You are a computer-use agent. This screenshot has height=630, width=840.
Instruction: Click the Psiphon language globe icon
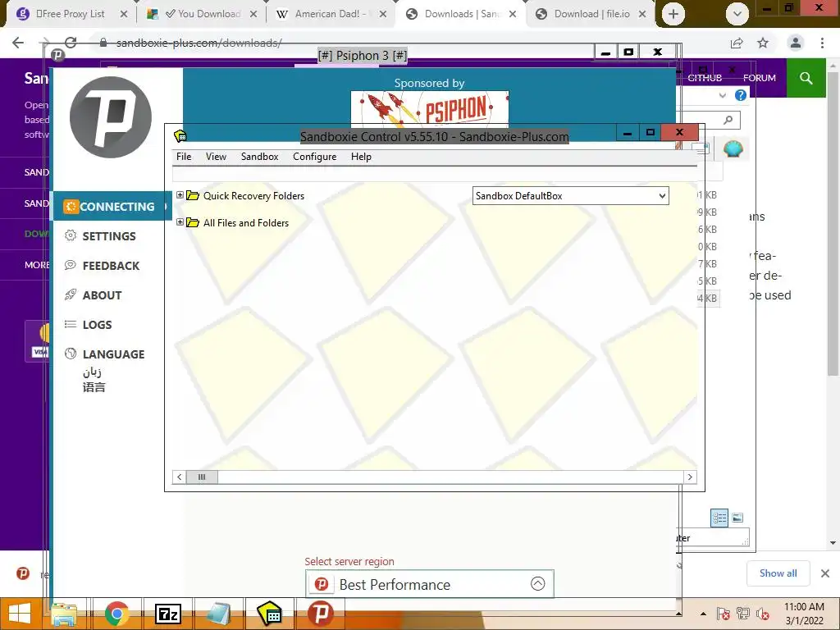pyautogui.click(x=71, y=353)
